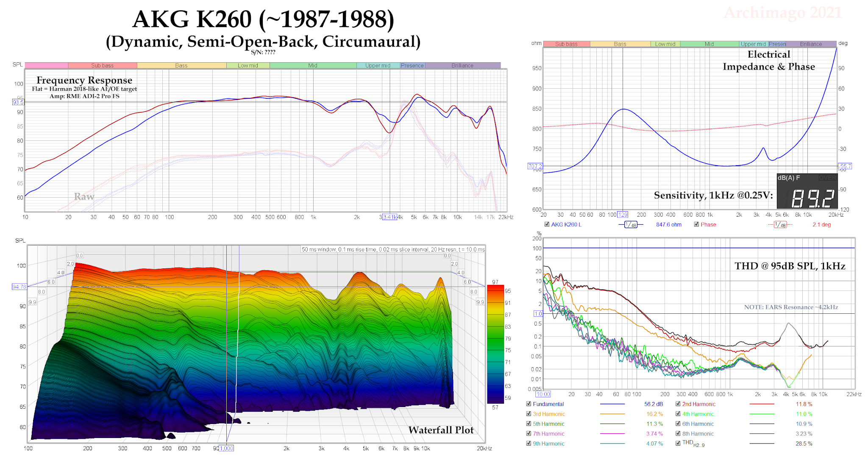Select Mid band in frequency response
The image size is (868, 466).
click(x=313, y=65)
